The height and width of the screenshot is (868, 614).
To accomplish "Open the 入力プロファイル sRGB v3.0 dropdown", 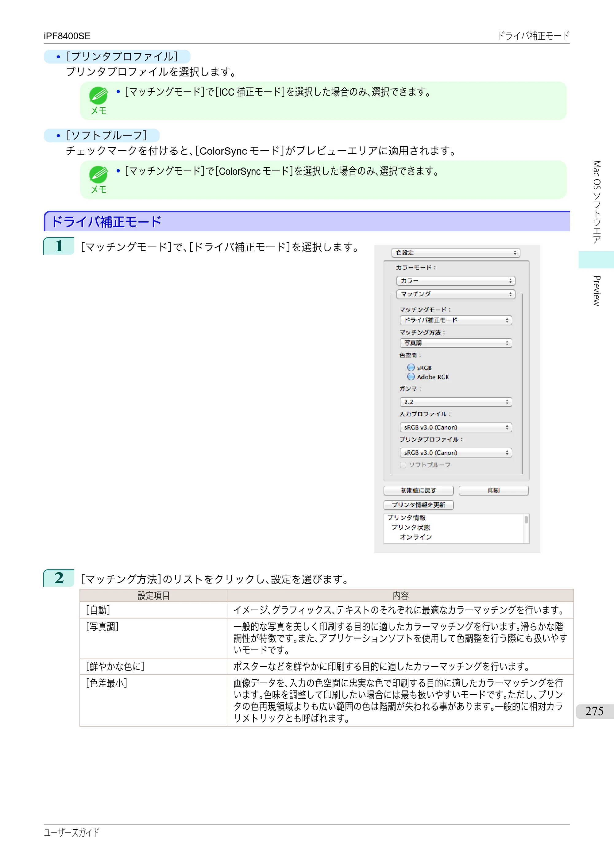I will [456, 427].
